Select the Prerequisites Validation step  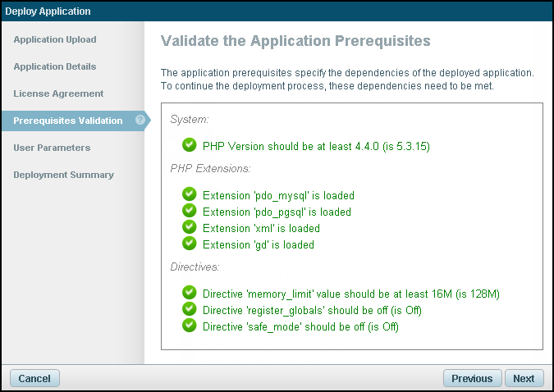68,121
